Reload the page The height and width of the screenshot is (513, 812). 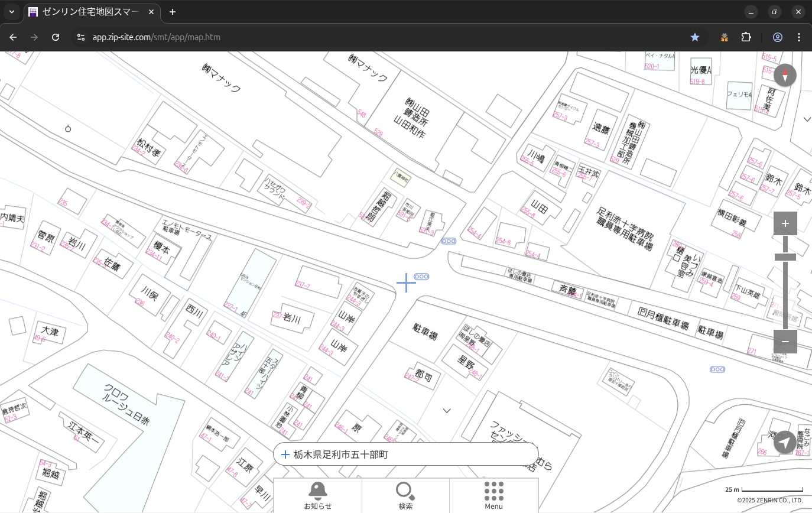pyautogui.click(x=56, y=37)
